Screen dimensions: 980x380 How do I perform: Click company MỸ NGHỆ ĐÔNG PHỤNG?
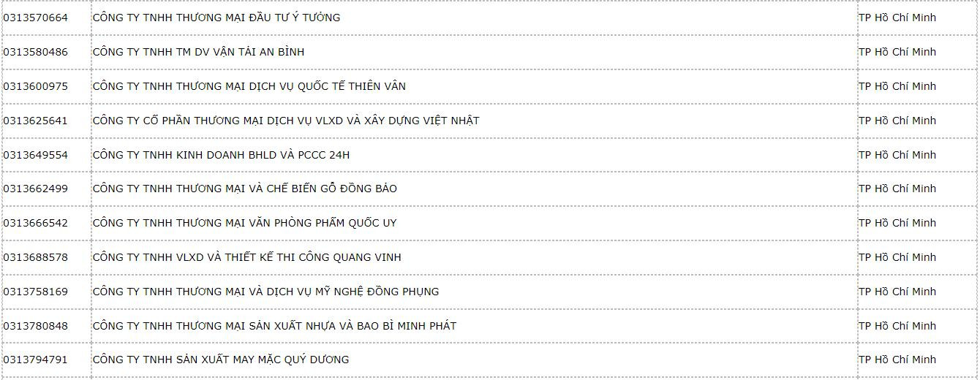[x=265, y=292]
